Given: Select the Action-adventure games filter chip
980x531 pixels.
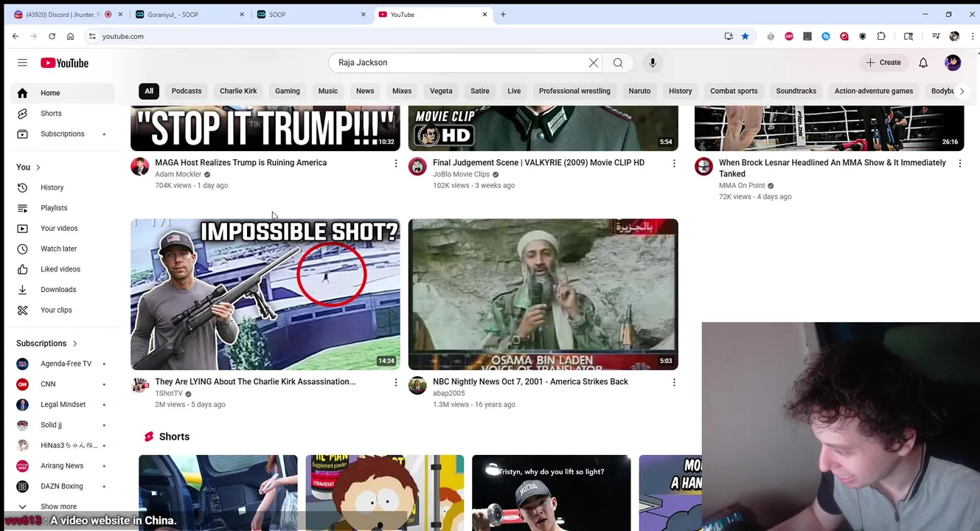Looking at the screenshot, I should [x=874, y=91].
